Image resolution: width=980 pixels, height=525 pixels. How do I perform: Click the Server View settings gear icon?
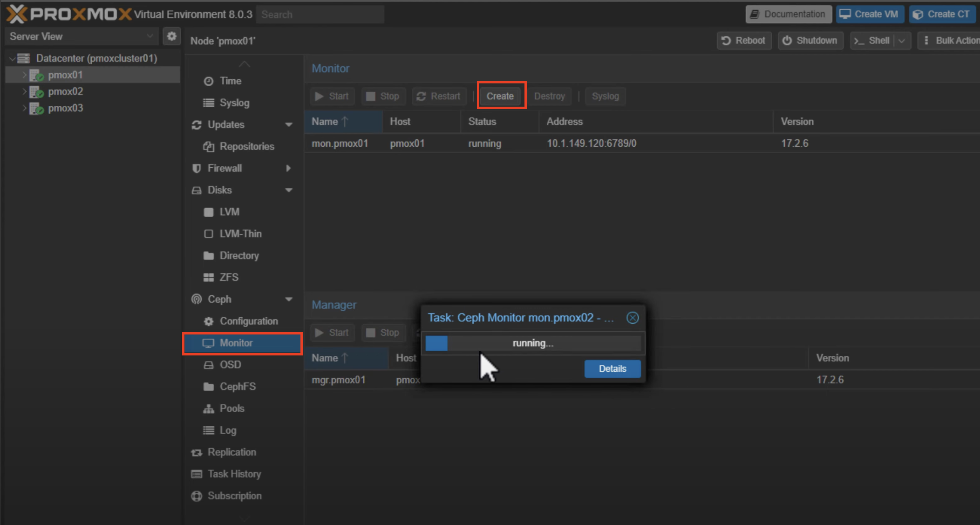tap(171, 36)
